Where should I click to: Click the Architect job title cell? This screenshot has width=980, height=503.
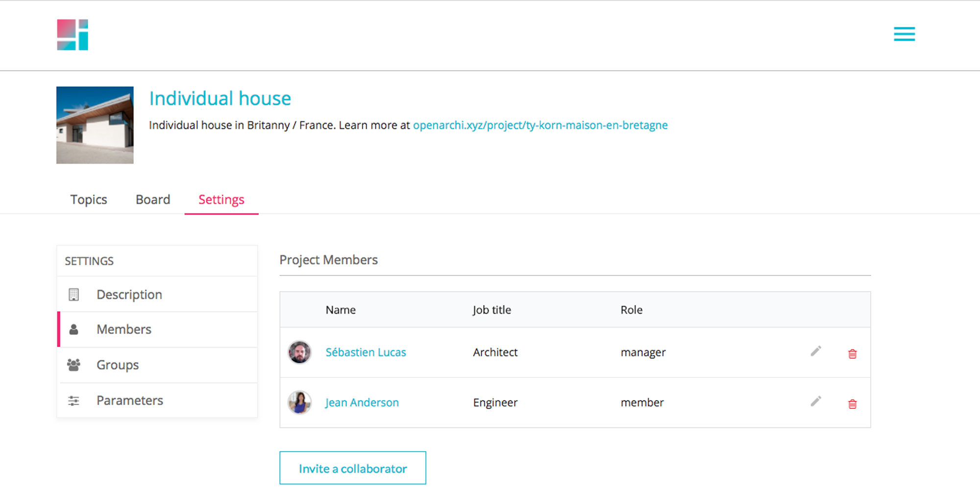pos(495,352)
